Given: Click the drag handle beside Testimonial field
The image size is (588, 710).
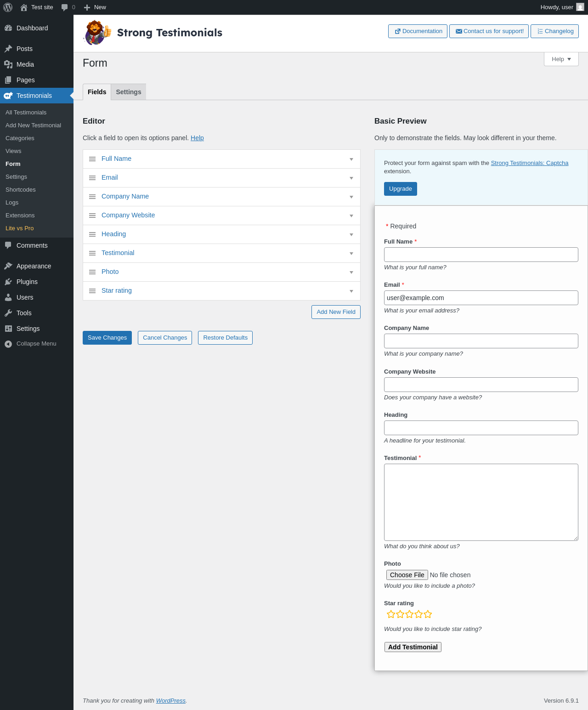Looking at the screenshot, I should click(x=92, y=253).
